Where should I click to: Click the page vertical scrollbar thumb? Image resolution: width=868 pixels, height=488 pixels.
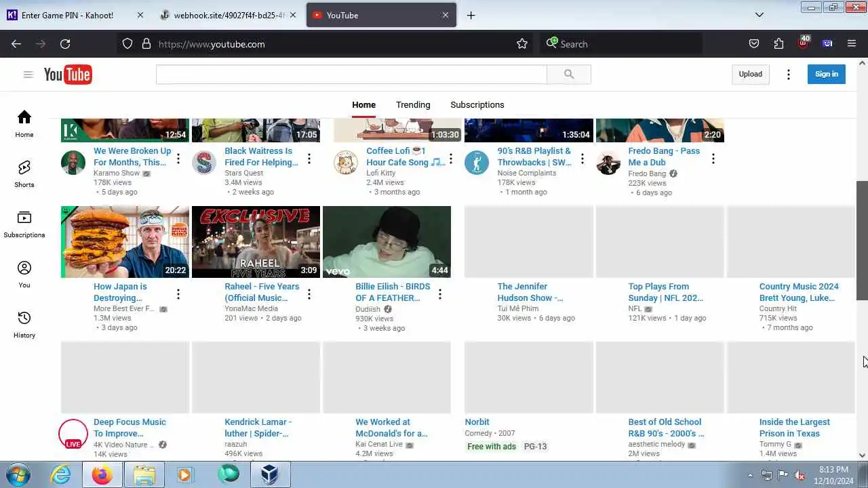[862, 241]
